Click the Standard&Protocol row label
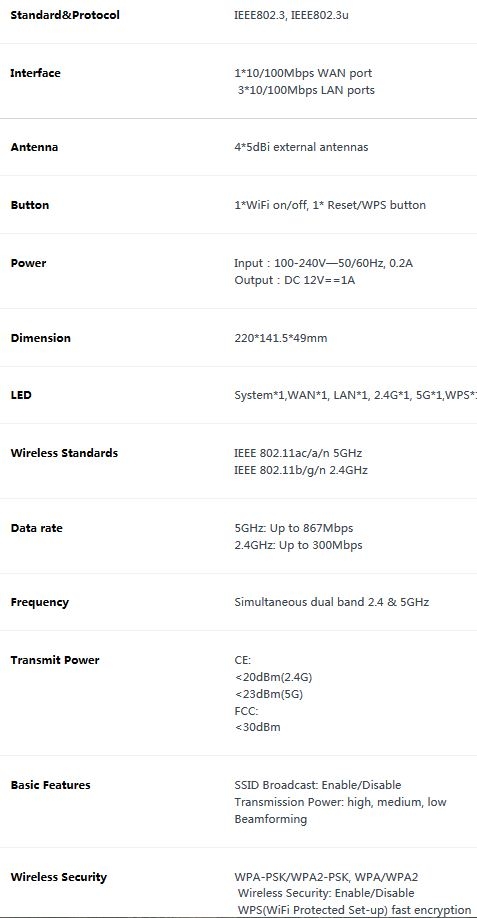 65,15
